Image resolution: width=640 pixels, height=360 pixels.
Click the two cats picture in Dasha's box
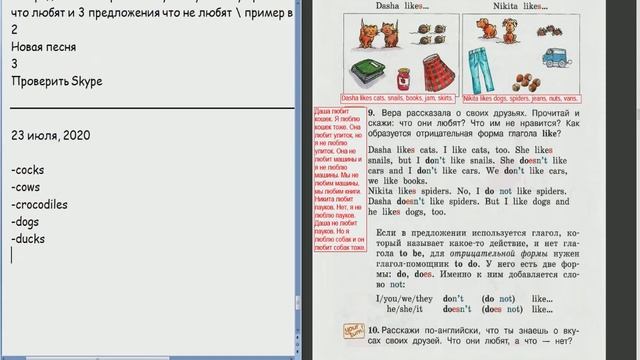pos(378,33)
